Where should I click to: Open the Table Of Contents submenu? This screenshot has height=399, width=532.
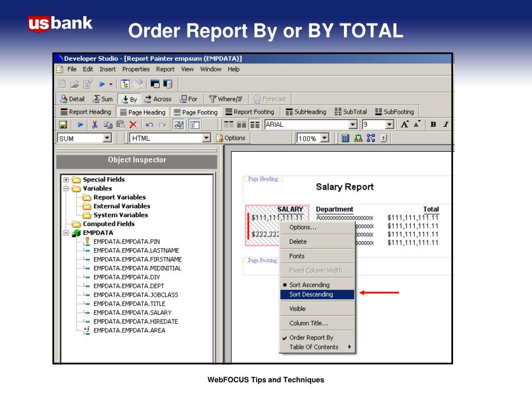[x=317, y=347]
